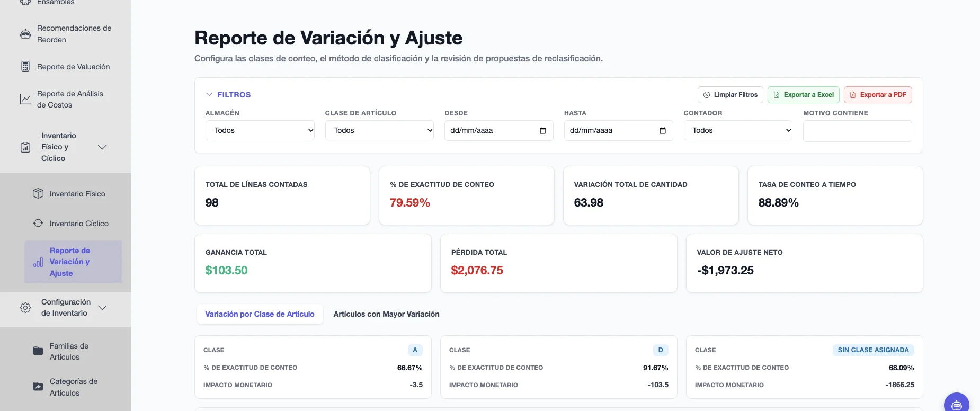The width and height of the screenshot is (980, 411).
Task: Switch to Variación por Clase de Artículo tab
Action: coord(260,314)
